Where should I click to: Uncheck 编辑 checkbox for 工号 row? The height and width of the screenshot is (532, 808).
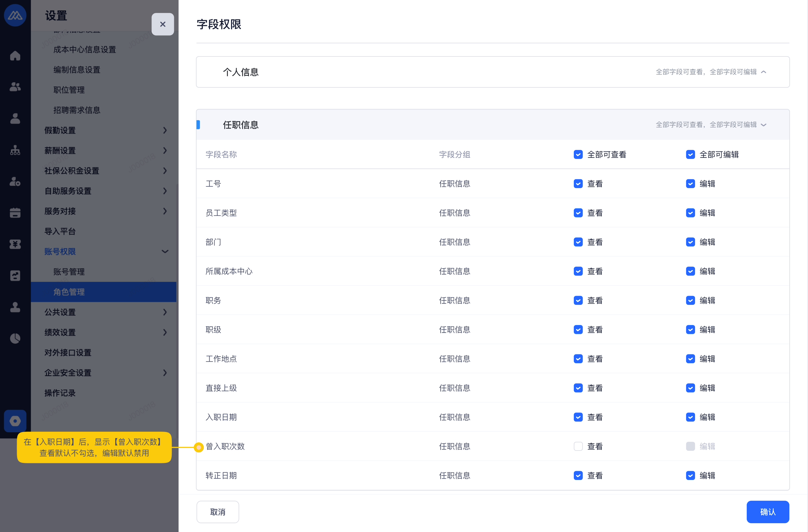coord(690,184)
